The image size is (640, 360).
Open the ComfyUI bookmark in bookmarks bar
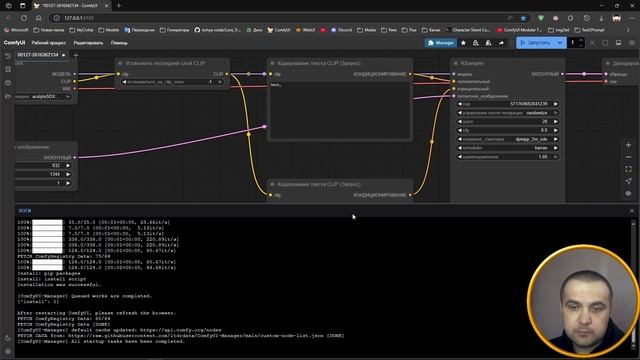tap(279, 30)
